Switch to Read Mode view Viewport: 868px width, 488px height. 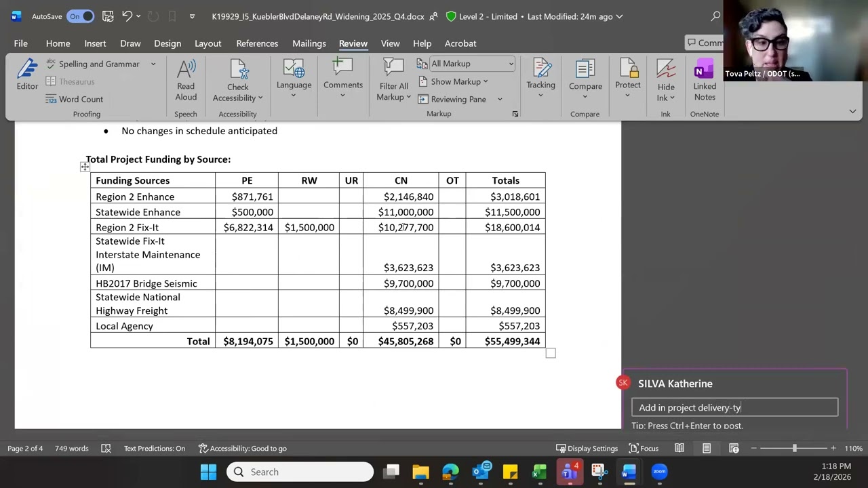679,448
